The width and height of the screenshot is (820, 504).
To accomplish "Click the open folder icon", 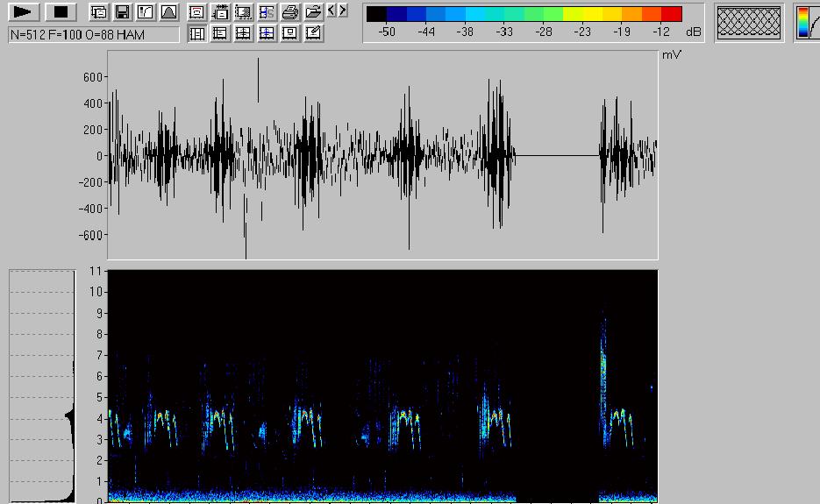I will (x=313, y=12).
